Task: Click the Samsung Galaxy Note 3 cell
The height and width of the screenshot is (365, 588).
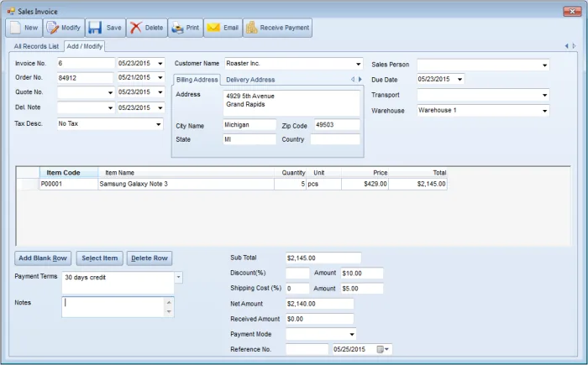Action: (186, 184)
